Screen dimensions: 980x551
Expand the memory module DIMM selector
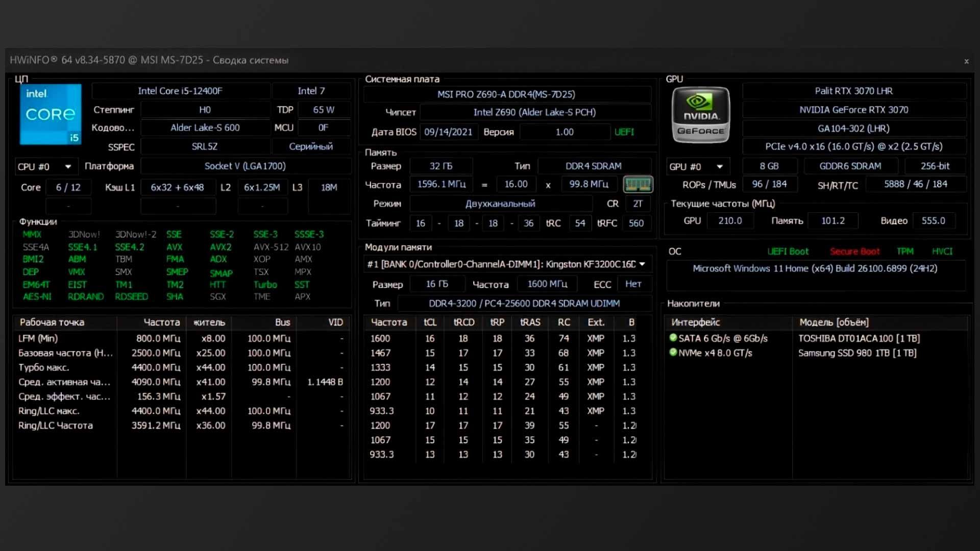pos(642,264)
